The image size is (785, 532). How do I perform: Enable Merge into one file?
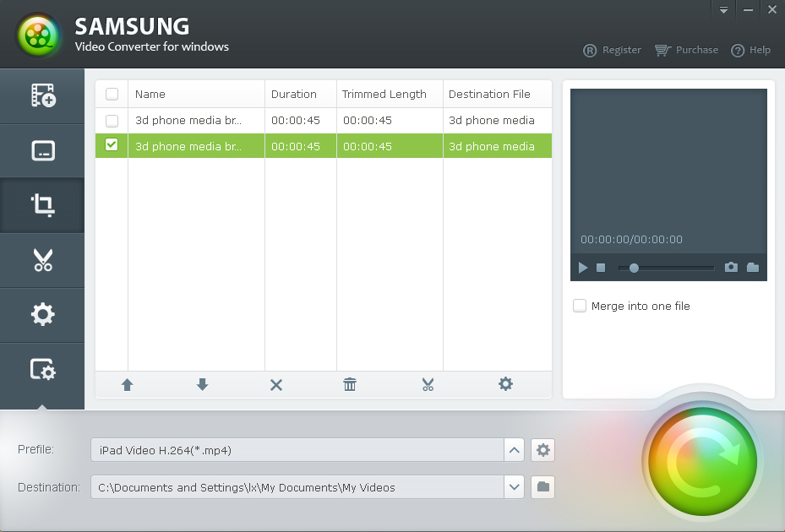click(579, 306)
